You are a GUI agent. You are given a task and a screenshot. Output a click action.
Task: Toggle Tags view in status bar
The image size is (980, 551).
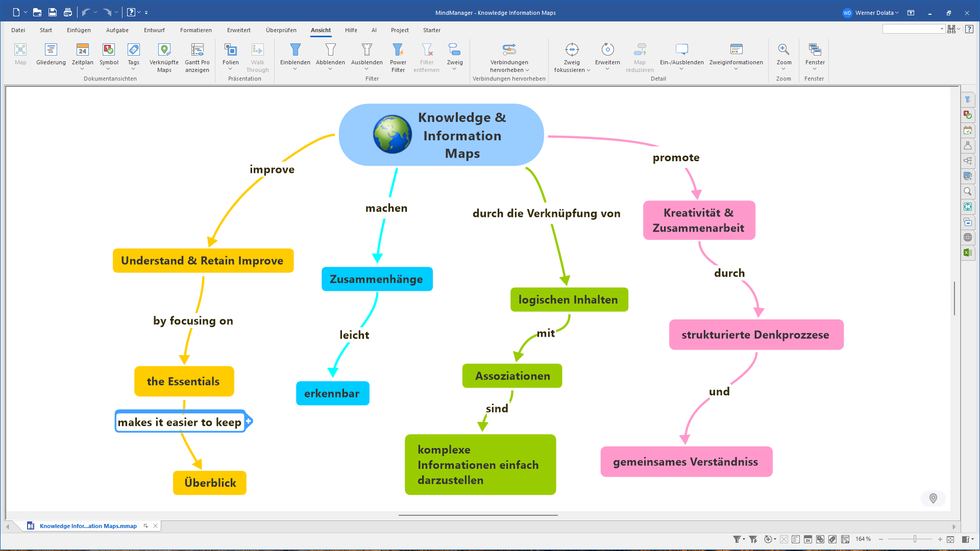point(832,539)
